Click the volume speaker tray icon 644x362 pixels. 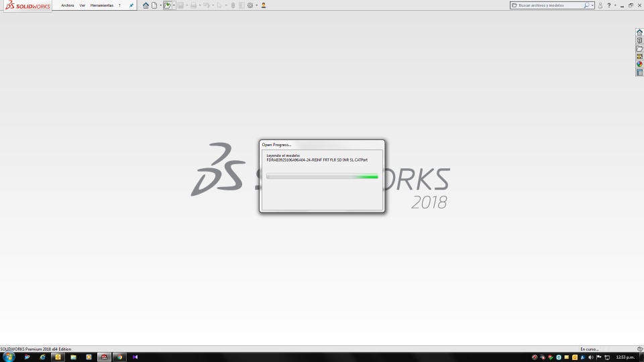[x=591, y=357]
